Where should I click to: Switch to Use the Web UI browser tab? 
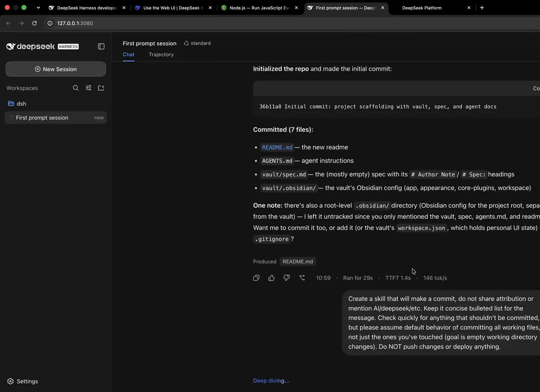173,8
